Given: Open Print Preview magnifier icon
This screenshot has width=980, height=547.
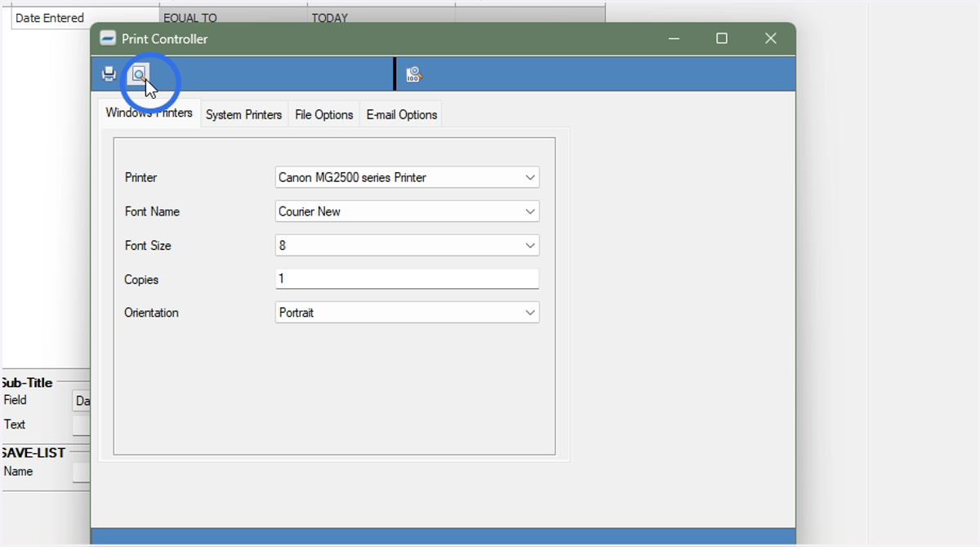Looking at the screenshot, I should coord(139,74).
